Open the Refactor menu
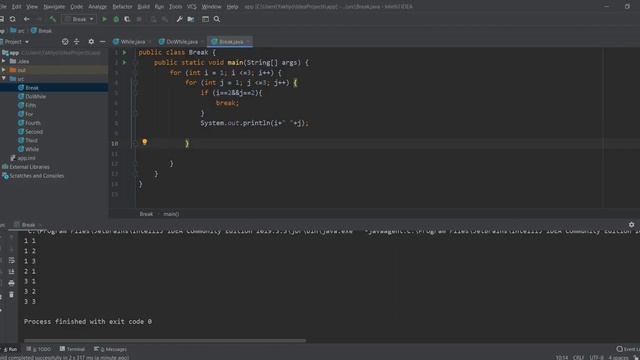The image size is (640, 360). point(122,7)
